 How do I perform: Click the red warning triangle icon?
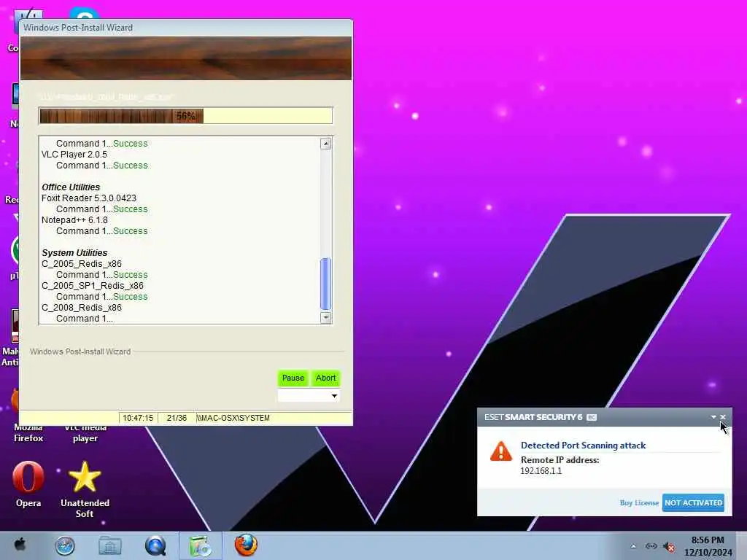(500, 451)
